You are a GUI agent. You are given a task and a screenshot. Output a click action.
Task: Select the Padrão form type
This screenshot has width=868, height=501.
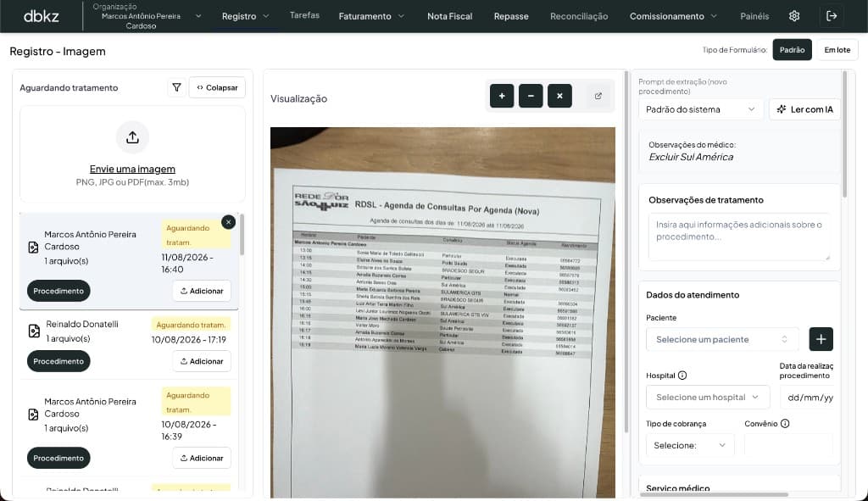click(793, 49)
